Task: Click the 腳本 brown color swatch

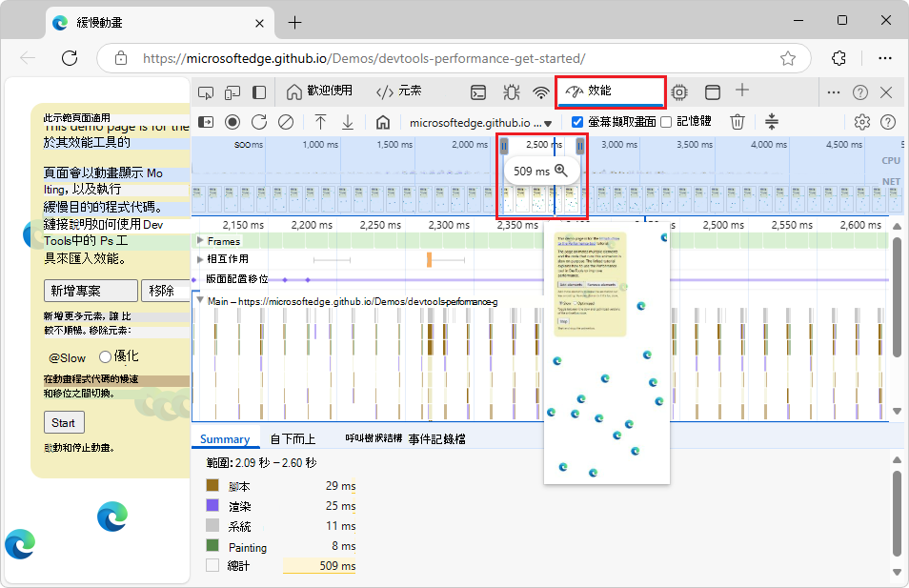Action: pos(212,485)
